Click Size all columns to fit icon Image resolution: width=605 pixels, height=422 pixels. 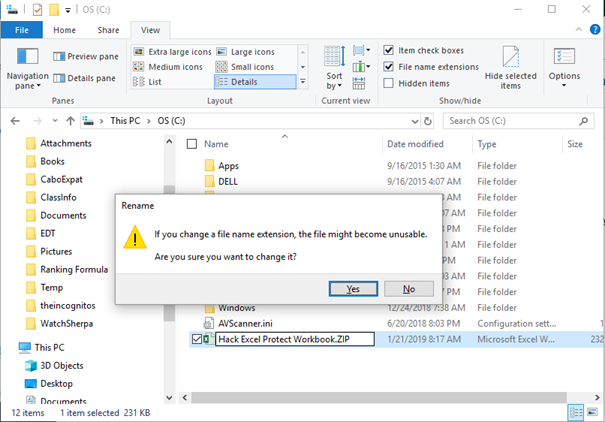359,83
